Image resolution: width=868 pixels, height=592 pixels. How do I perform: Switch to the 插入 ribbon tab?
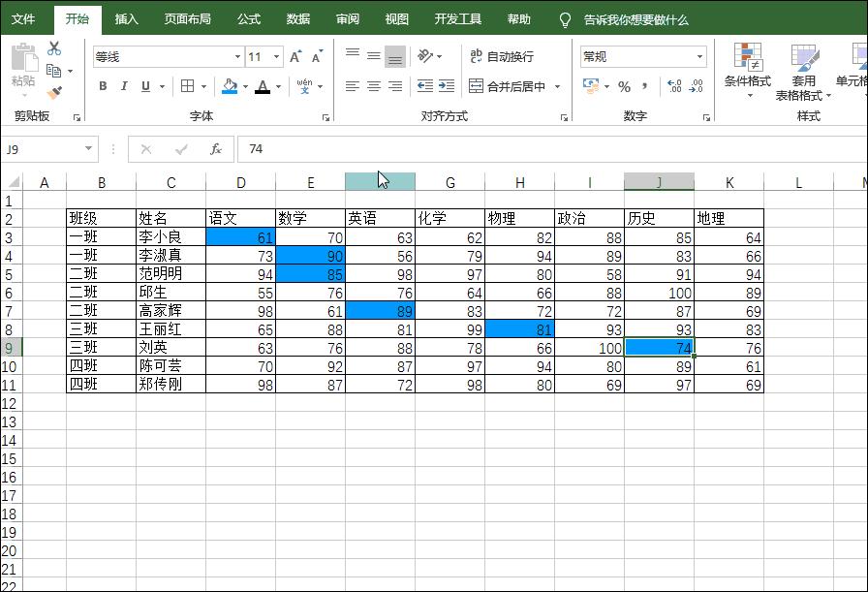point(126,18)
